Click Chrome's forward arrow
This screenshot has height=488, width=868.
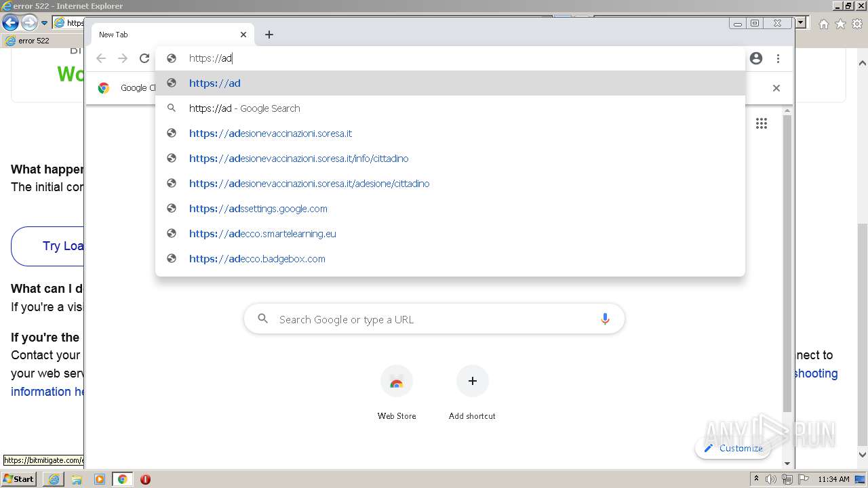pyautogui.click(x=123, y=58)
